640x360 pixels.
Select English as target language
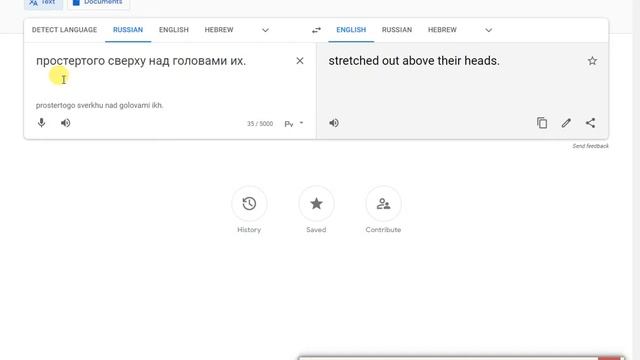pos(351,30)
